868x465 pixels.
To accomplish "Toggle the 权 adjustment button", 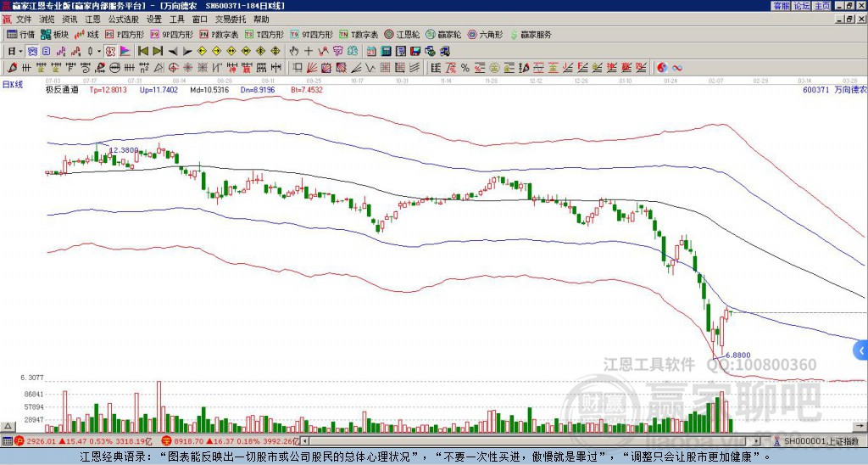I will (110, 52).
